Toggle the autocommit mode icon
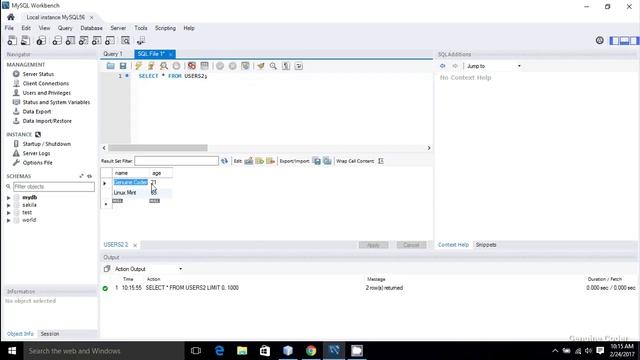 [x=245, y=66]
